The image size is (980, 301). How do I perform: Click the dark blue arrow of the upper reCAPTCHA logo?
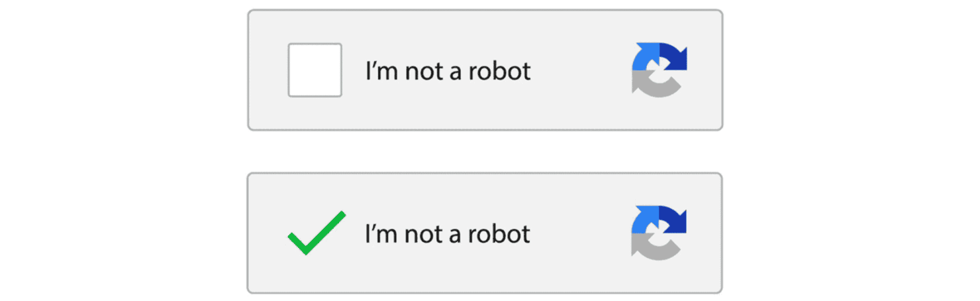tap(674, 58)
